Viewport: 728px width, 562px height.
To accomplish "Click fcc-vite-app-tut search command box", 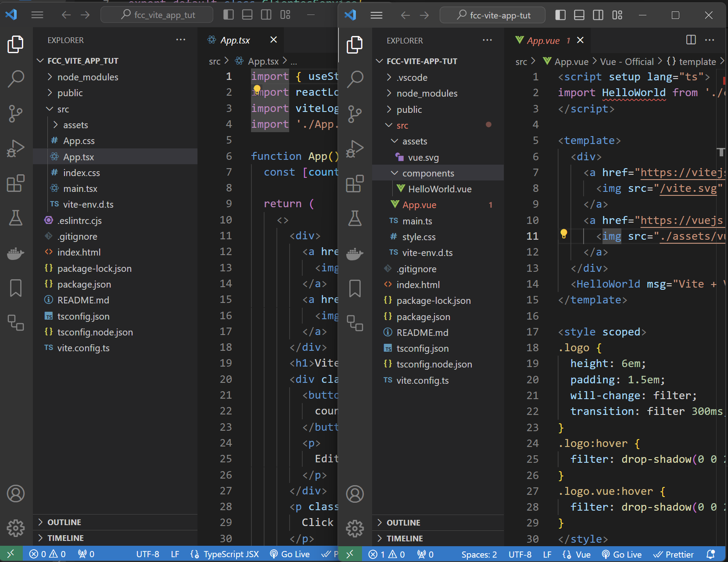I will coord(493,15).
